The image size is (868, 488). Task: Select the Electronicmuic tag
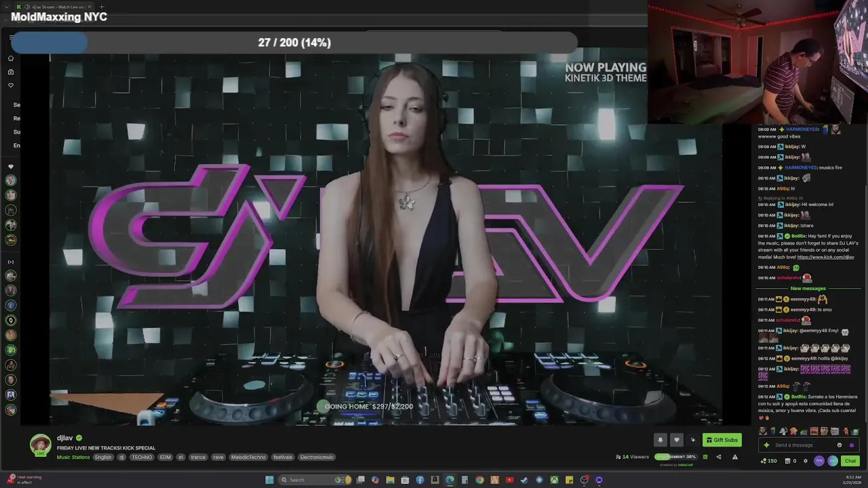pyautogui.click(x=317, y=457)
